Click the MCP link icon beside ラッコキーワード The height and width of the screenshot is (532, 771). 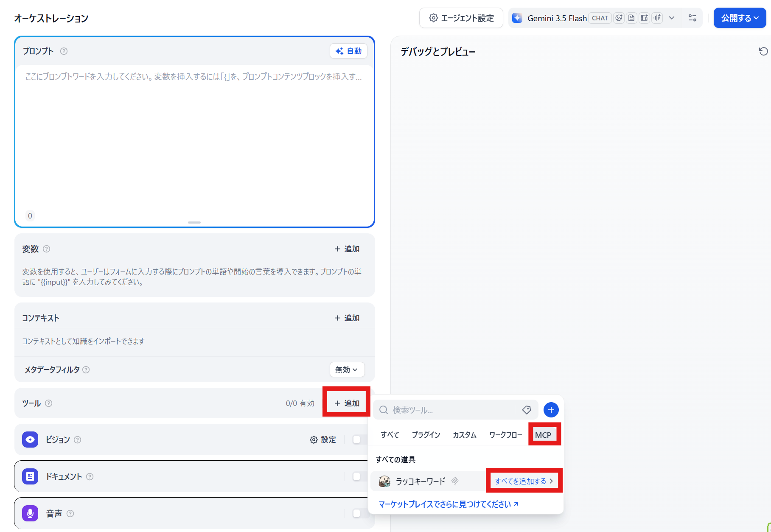[x=455, y=481]
